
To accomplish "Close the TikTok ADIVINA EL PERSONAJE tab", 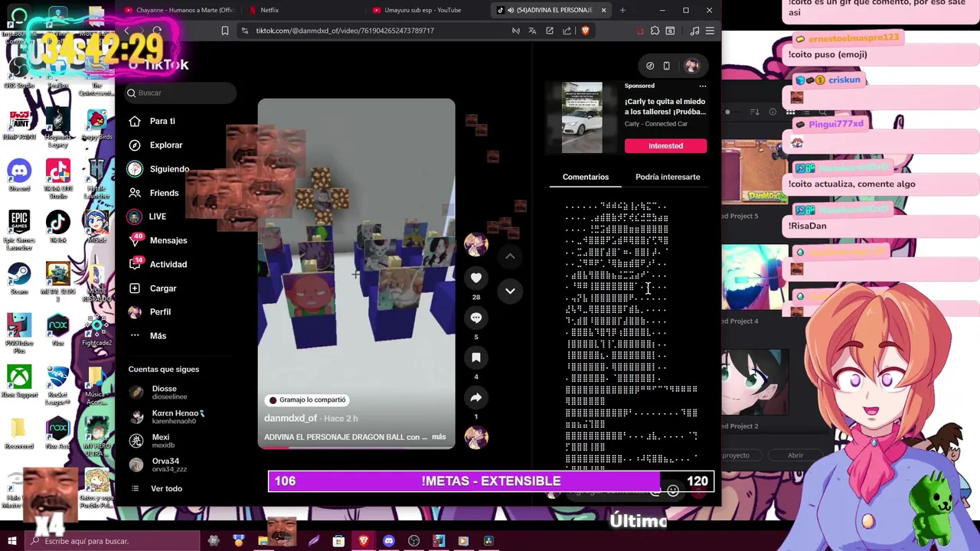I will pos(603,10).
